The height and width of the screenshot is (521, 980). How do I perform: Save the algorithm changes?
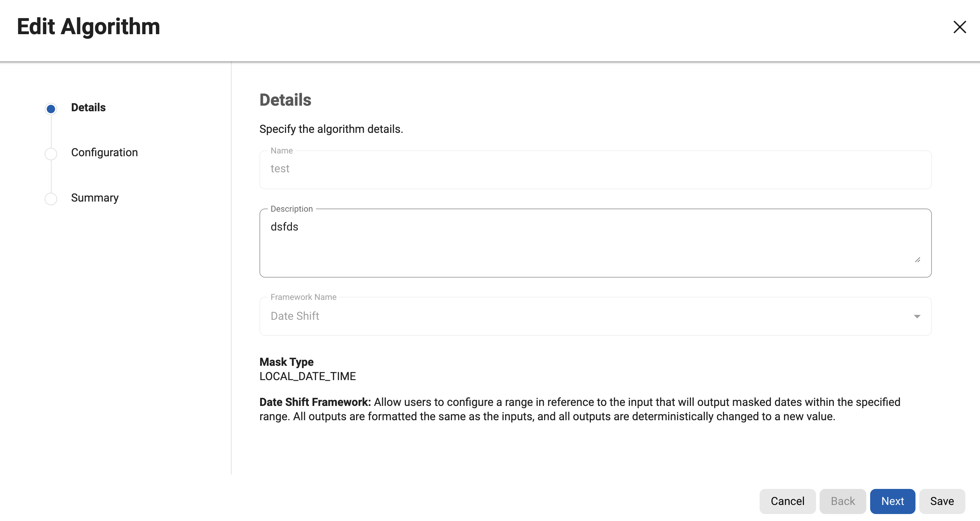pos(942,501)
